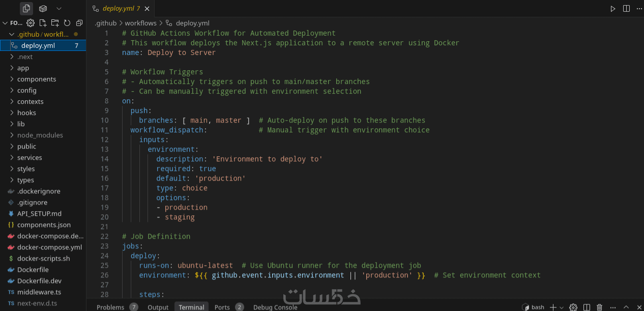Close the deploy.yml editor tab
Viewport: 644px width, 311px height.
point(147,9)
